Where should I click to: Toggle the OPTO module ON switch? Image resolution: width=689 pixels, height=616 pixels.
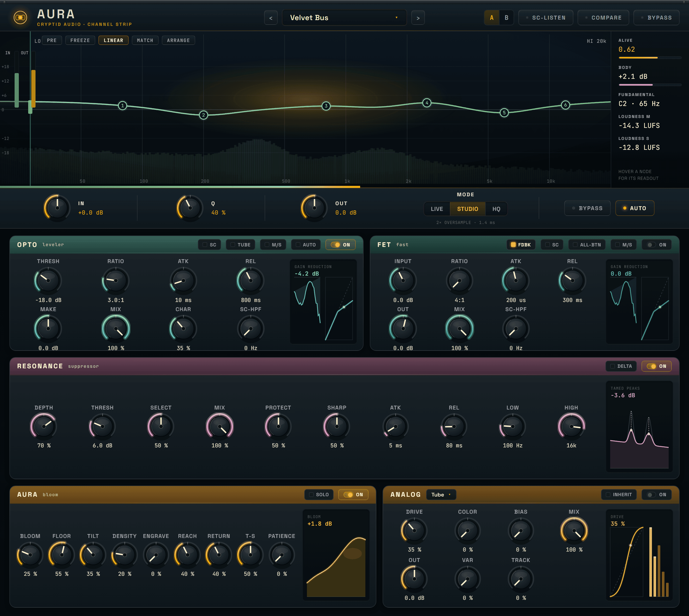[x=340, y=245]
